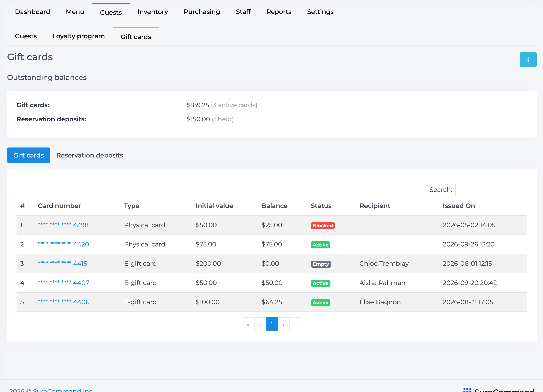Go to first page pagination arrow

(x=248, y=324)
